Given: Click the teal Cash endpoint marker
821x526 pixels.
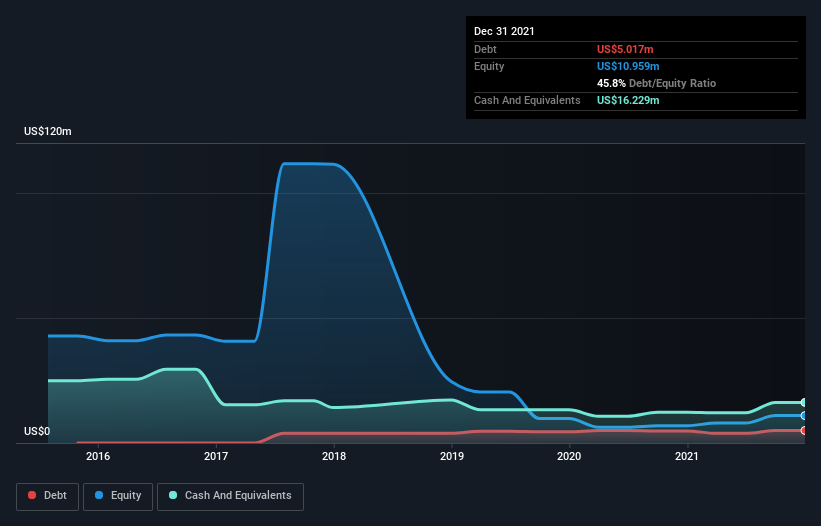Looking at the screenshot, I should point(804,402).
